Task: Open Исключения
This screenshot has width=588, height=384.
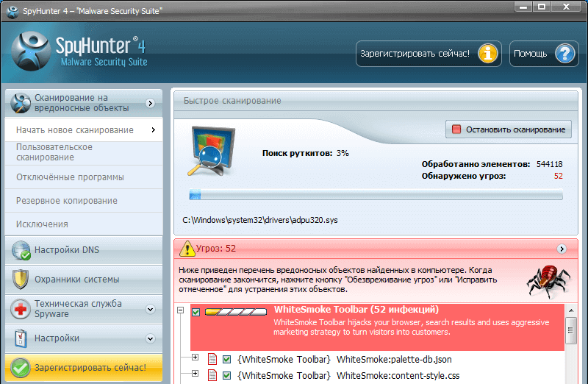Action: (x=84, y=224)
